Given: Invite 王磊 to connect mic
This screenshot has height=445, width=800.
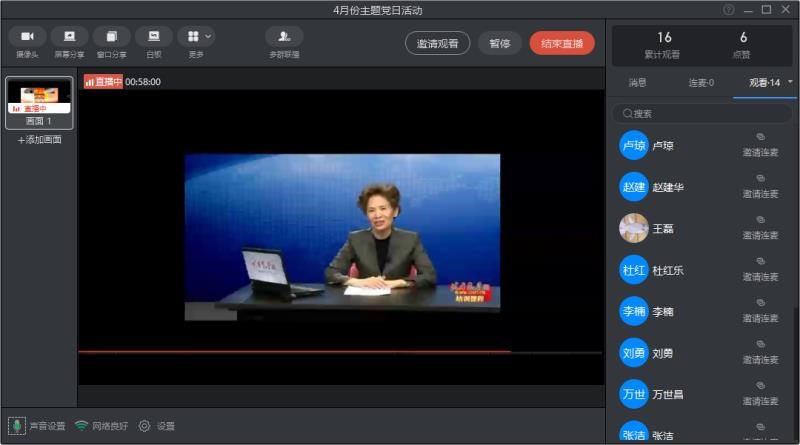Looking at the screenshot, I should point(760,229).
